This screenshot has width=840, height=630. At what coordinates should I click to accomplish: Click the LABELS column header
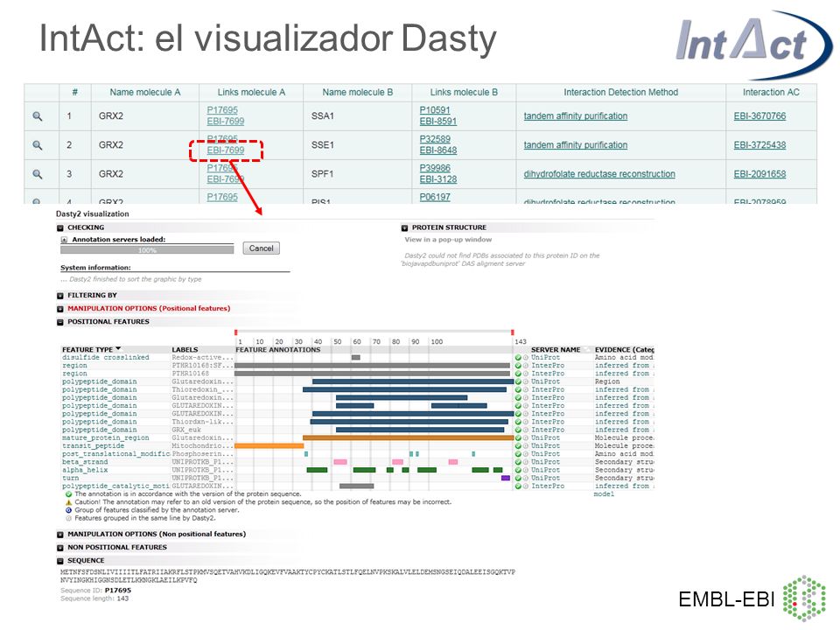pos(185,349)
